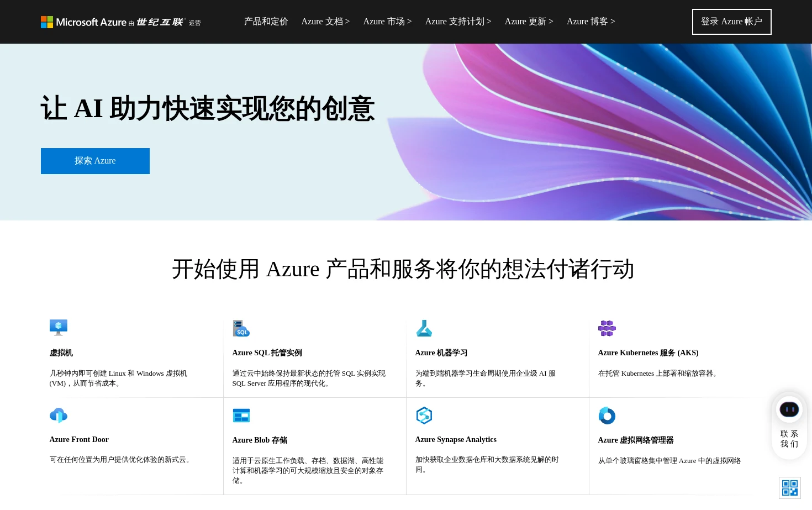Click the 探索 Azure button
The image size is (812, 510).
(x=95, y=161)
